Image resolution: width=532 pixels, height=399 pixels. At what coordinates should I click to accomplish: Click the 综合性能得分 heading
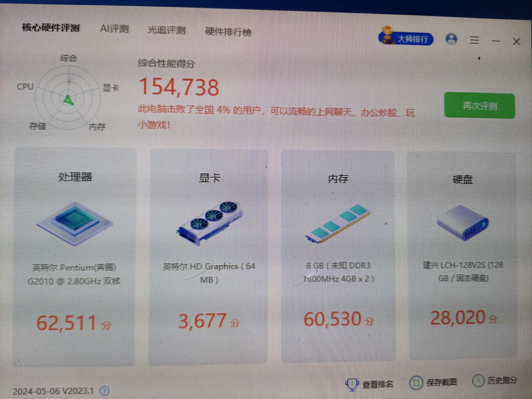coord(166,63)
